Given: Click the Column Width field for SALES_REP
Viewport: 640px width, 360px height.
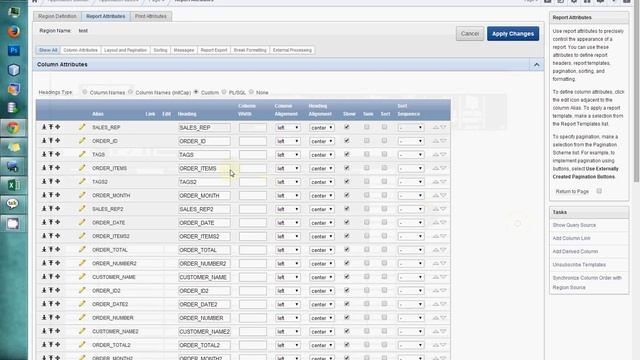Looking at the screenshot, I should pyautogui.click(x=253, y=127).
